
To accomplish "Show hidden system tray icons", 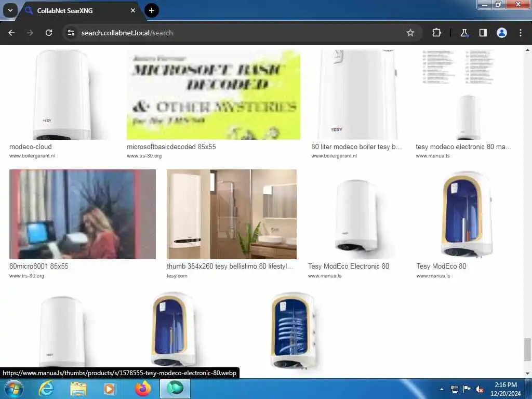I will pos(442,389).
